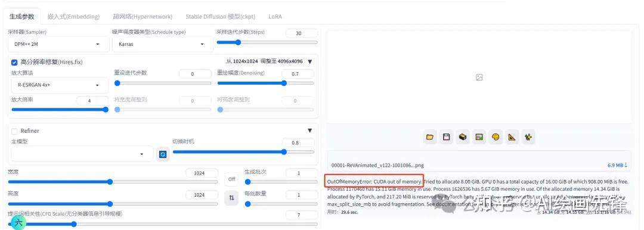The width and height of the screenshot is (644, 230).
Task: Adjust the 重设迭代步数 slider
Action: [163, 83]
